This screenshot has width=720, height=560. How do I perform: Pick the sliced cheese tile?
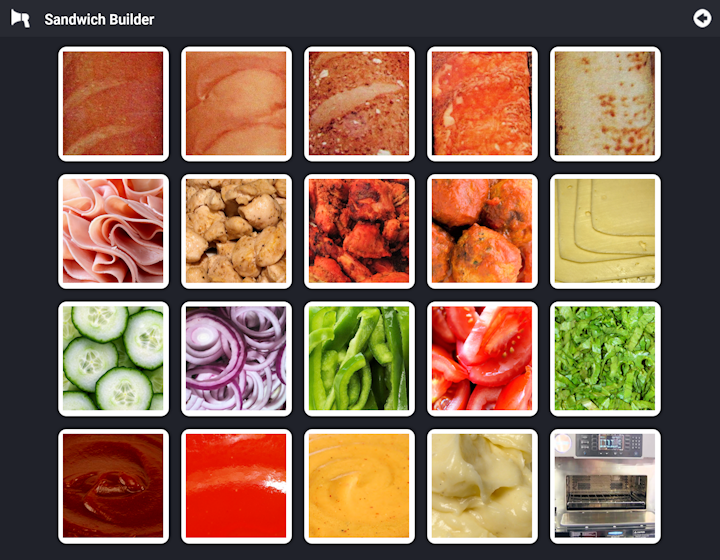point(605,231)
